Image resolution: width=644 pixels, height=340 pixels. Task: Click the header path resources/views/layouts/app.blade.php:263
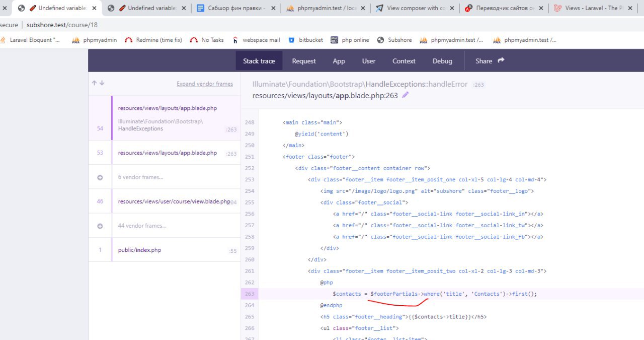pyautogui.click(x=325, y=96)
